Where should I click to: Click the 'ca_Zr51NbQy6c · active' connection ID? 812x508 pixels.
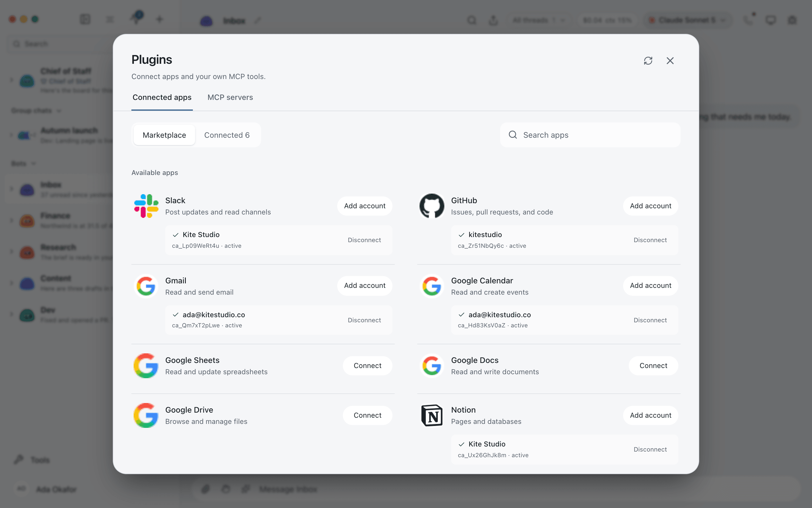click(x=492, y=246)
